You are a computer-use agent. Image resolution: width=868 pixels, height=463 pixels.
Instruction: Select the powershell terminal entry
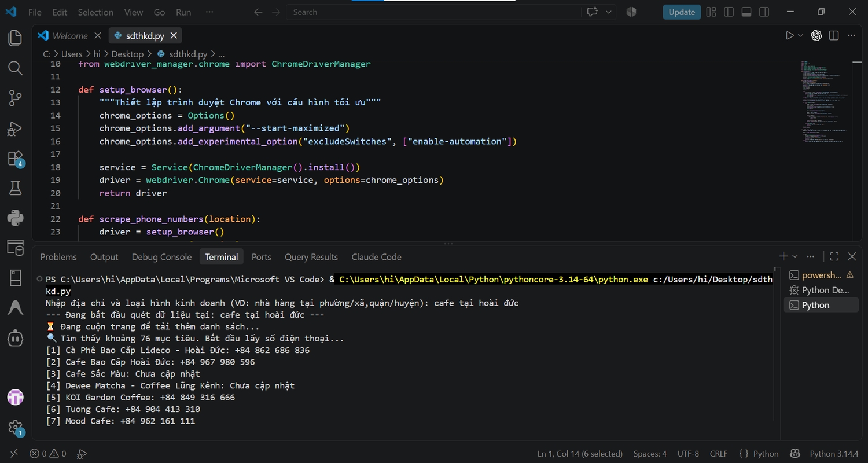[821, 275]
